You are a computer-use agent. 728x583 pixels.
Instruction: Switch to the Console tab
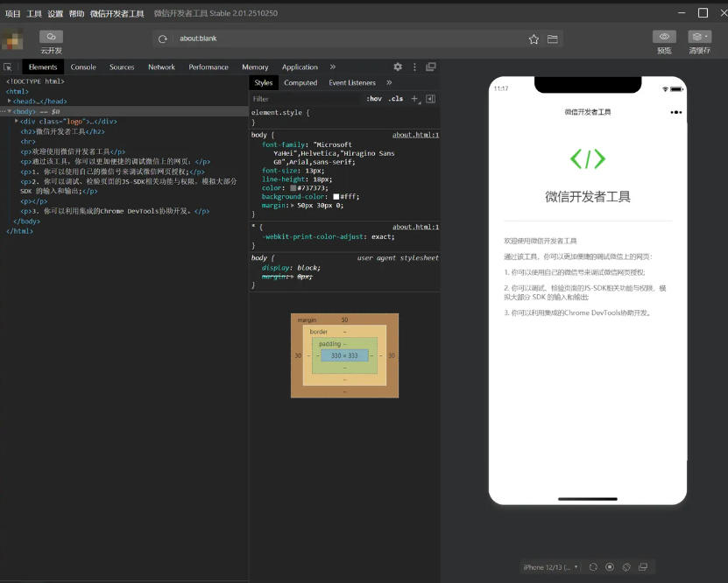click(x=83, y=67)
